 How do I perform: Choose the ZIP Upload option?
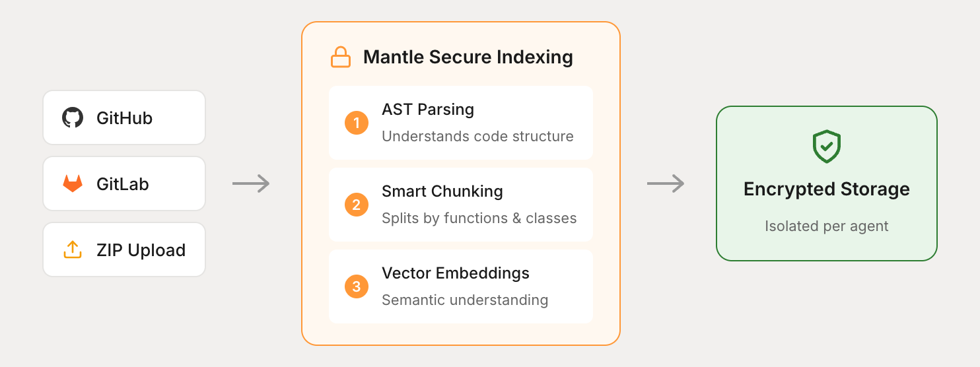[124, 250]
